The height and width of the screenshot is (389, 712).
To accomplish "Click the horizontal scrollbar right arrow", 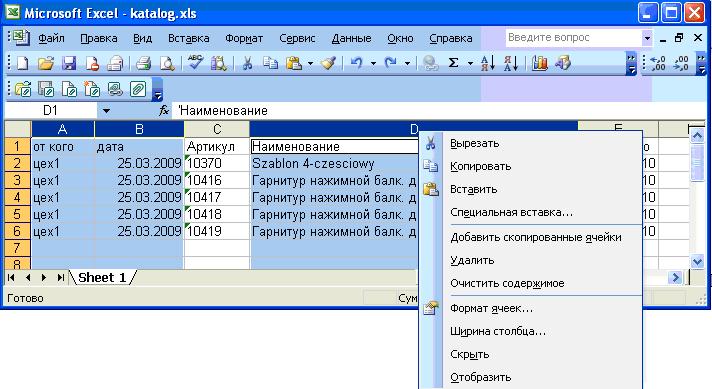I will pos(676,277).
